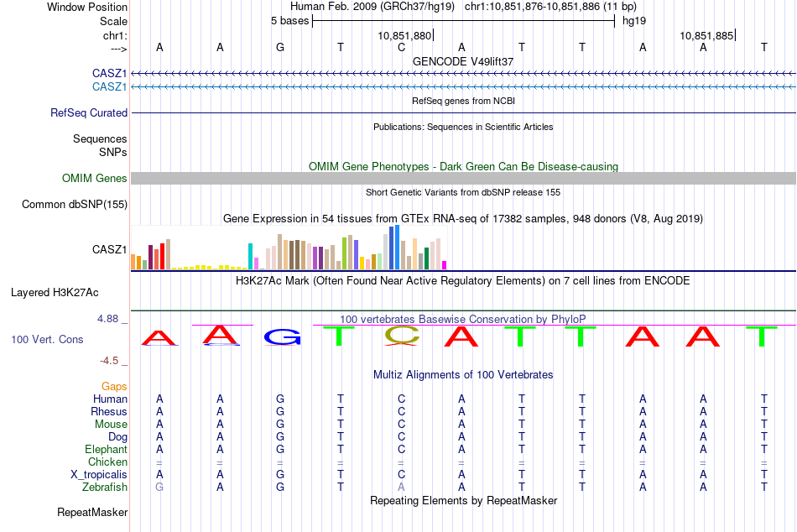The height and width of the screenshot is (532, 797).
Task: Select the Rhesus alignment row label
Action: [x=109, y=411]
